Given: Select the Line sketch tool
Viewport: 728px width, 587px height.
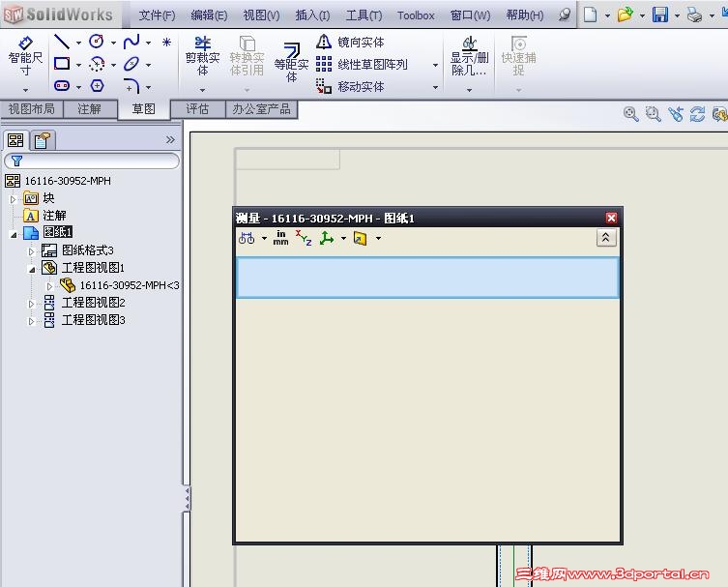Looking at the screenshot, I should coord(62,42).
